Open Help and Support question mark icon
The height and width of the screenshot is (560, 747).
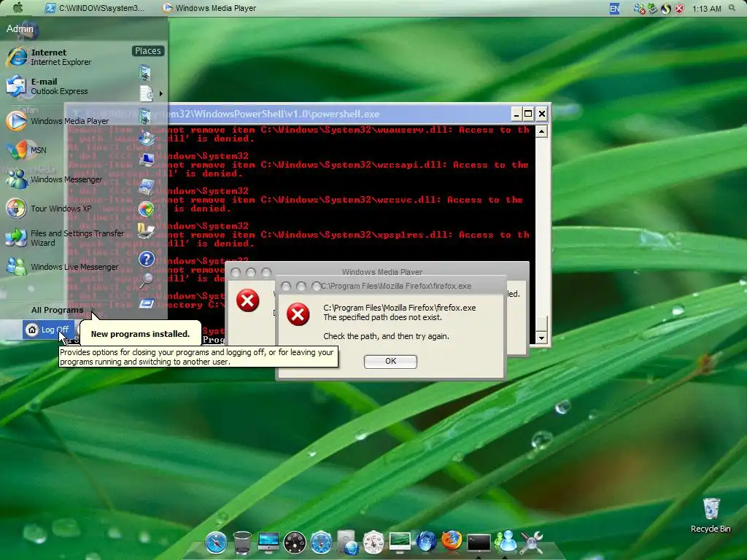(147, 259)
